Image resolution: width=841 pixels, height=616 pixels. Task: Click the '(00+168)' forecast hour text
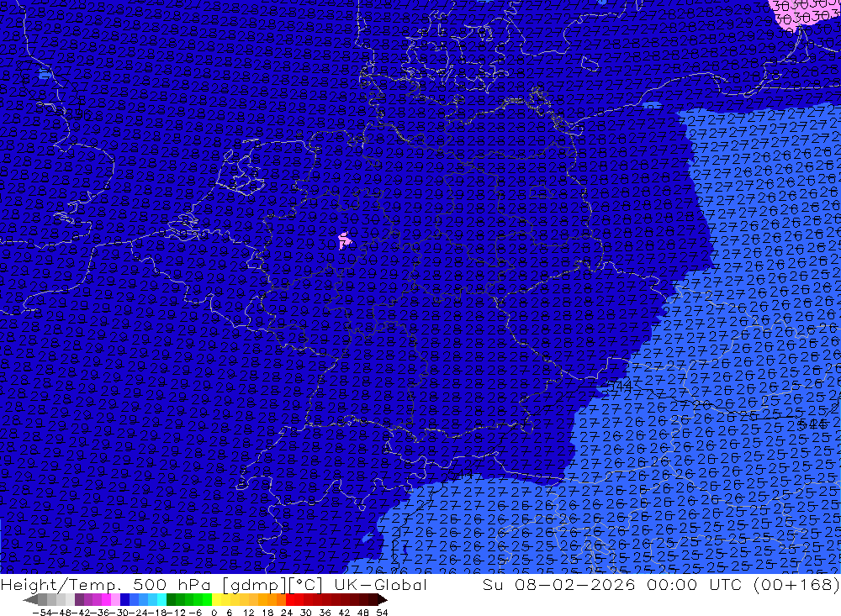coord(796,585)
